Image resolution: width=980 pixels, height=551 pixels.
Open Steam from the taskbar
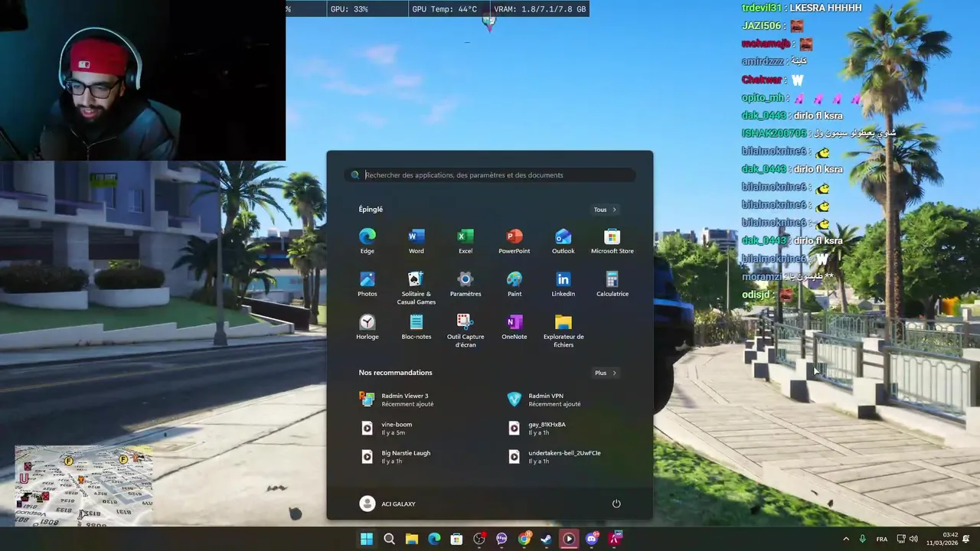(546, 539)
